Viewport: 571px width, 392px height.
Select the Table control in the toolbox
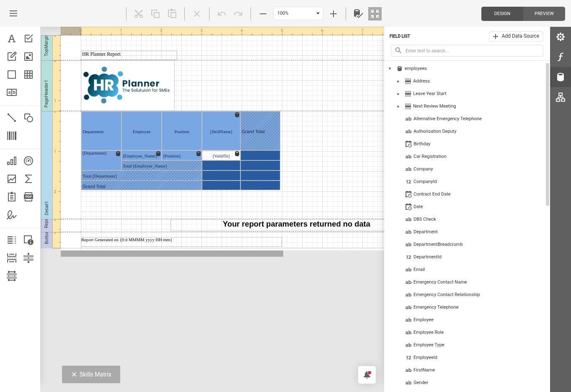point(28,75)
